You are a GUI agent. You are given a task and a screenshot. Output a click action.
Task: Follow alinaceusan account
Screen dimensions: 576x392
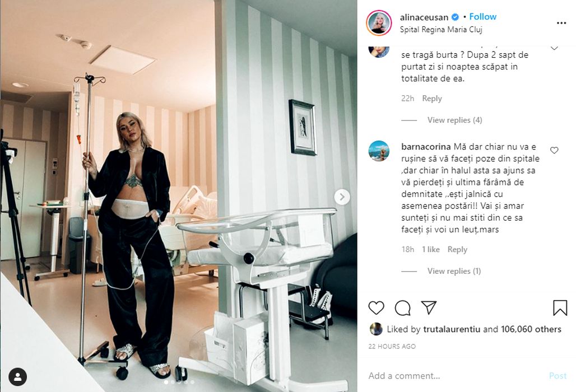[482, 16]
